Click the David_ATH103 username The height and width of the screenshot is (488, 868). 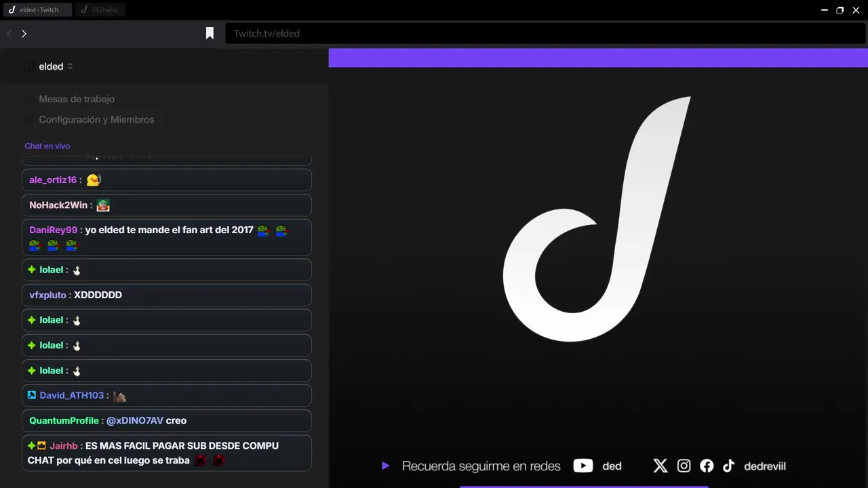pyautogui.click(x=72, y=395)
